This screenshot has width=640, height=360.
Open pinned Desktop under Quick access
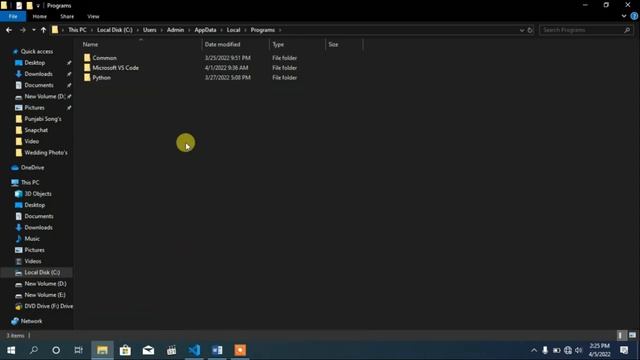35,63
